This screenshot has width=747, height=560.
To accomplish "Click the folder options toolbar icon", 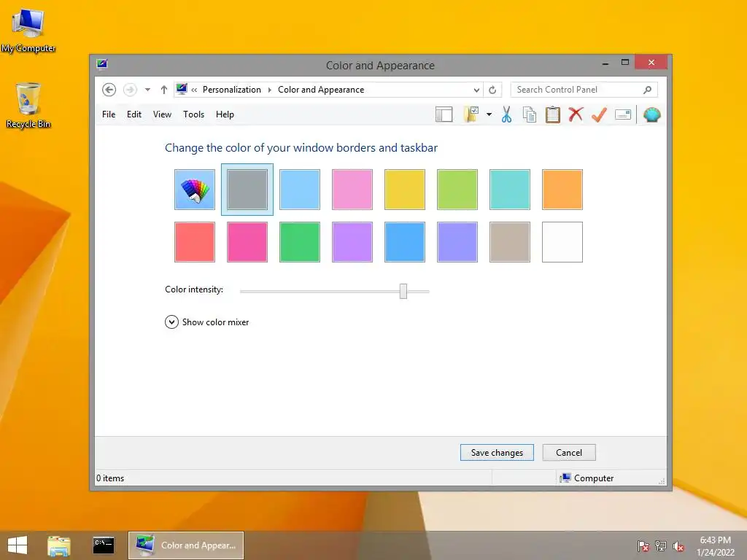I will pyautogui.click(x=471, y=114).
